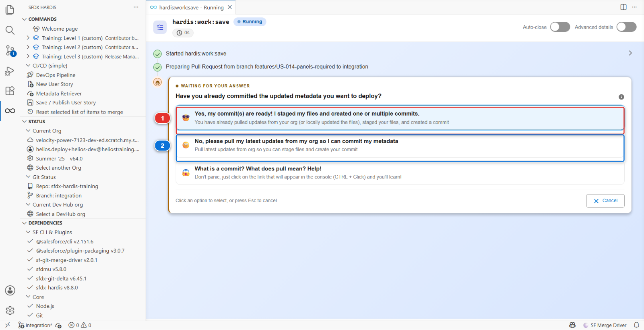
Task: Toggle the Auto-close switch
Action: click(x=560, y=27)
